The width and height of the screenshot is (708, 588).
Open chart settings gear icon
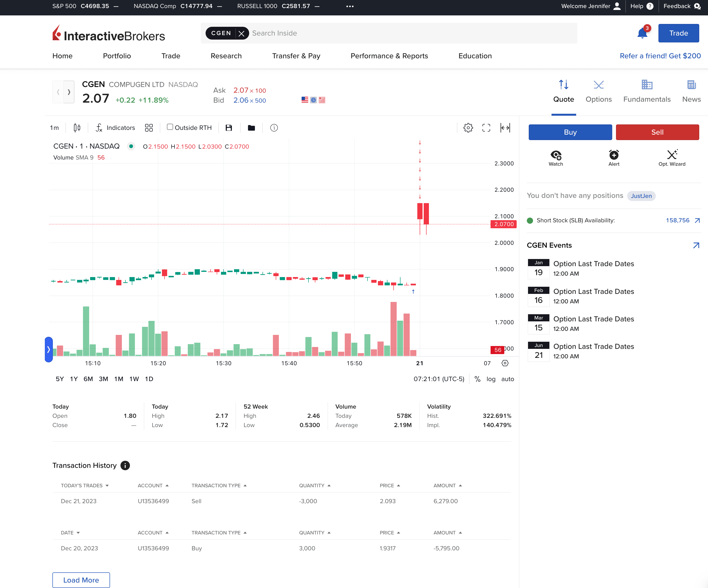468,128
